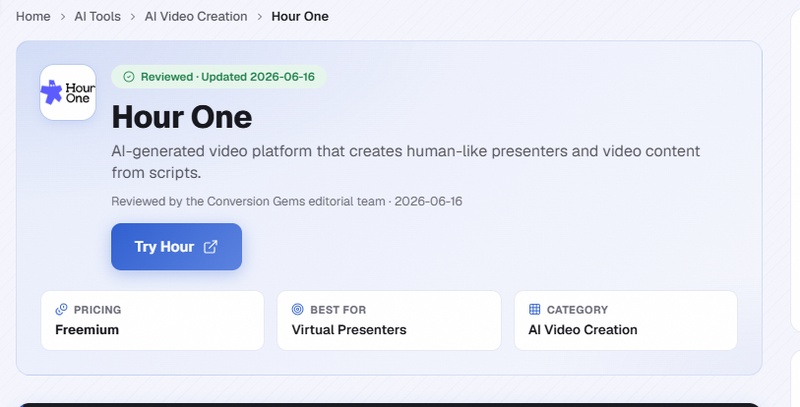
Task: Click the AI Video Creation category value
Action: coord(583,329)
